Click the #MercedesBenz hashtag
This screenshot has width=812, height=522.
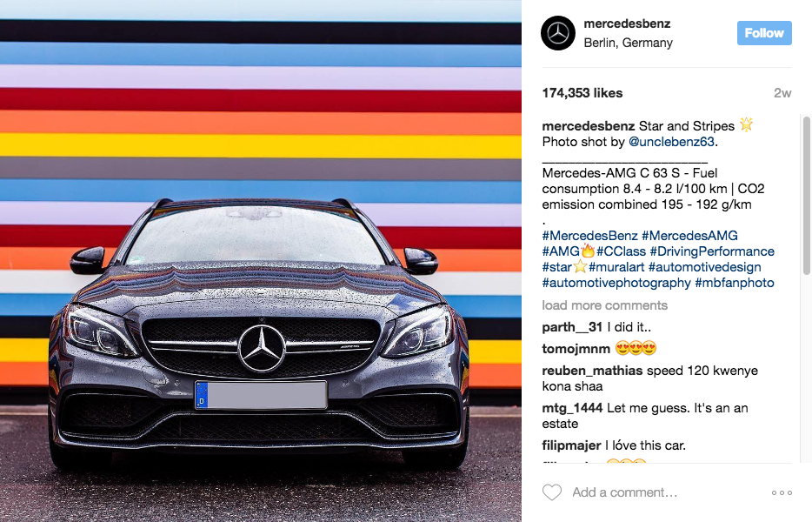(589, 236)
